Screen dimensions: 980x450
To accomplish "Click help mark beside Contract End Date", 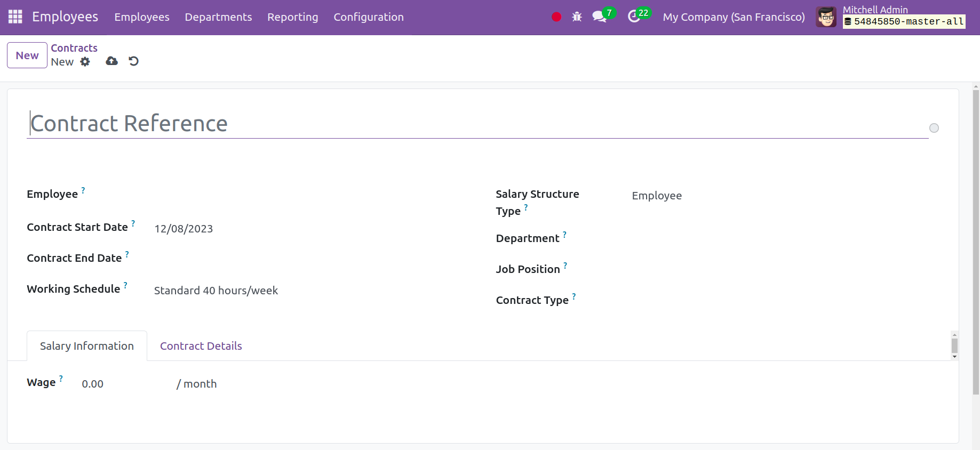I will (x=127, y=254).
